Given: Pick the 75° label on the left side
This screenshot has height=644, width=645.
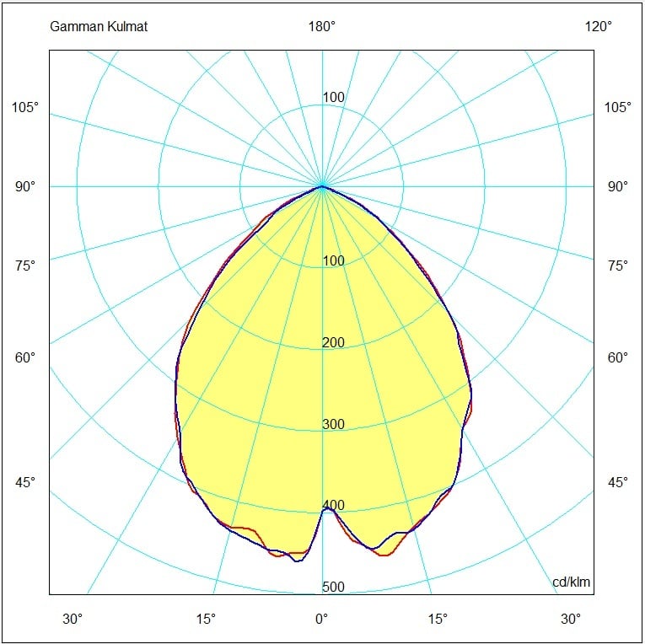Looking at the screenshot, I should pyautogui.click(x=25, y=266).
